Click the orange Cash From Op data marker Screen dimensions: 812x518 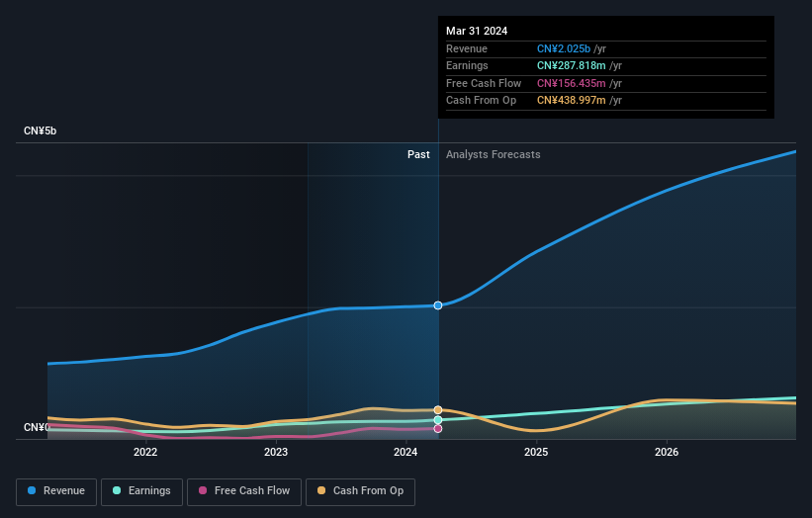(x=438, y=409)
